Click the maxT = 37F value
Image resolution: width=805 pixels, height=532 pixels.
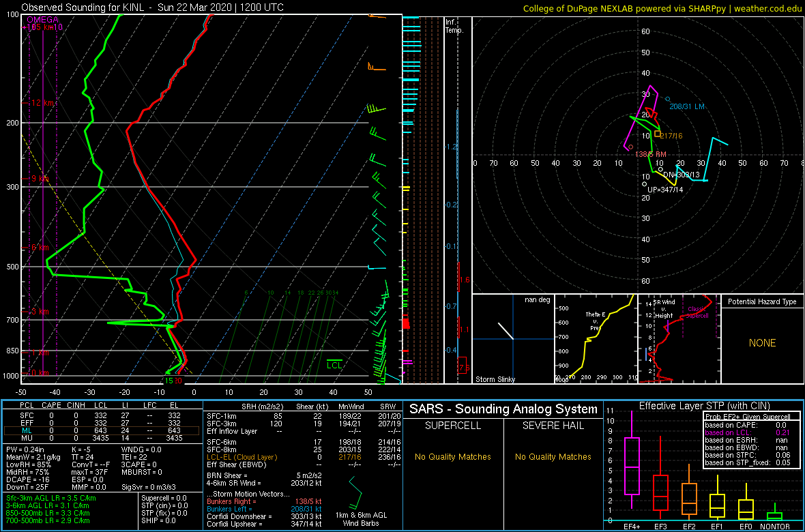point(91,471)
